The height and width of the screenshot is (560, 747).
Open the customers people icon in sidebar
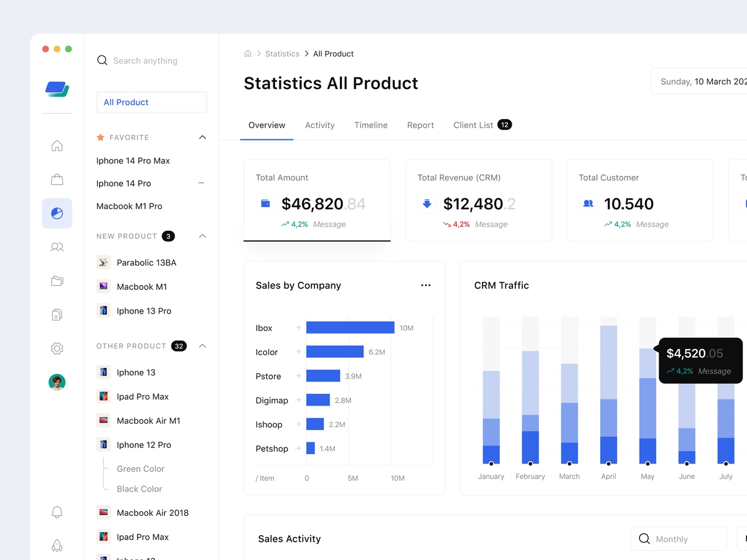pyautogui.click(x=57, y=247)
